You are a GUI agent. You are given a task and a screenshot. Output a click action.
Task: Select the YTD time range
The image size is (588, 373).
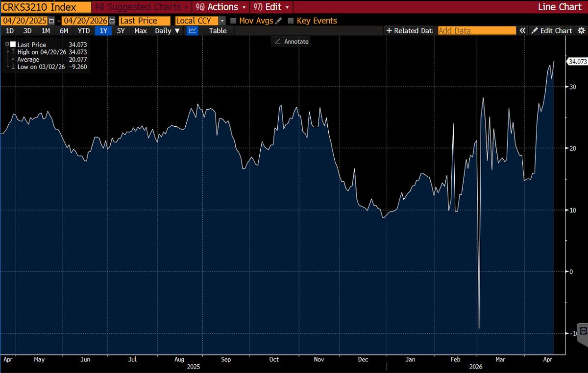83,30
